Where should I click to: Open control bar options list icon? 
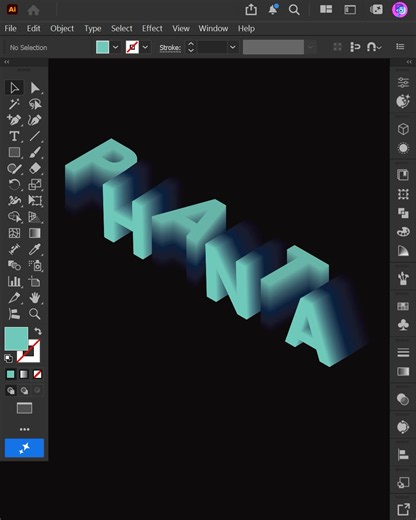[x=400, y=47]
